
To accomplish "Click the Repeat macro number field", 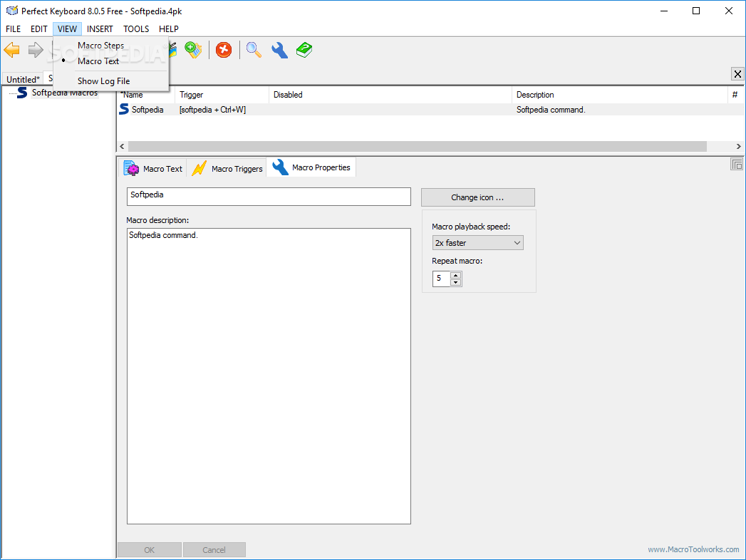I will tap(442, 279).
